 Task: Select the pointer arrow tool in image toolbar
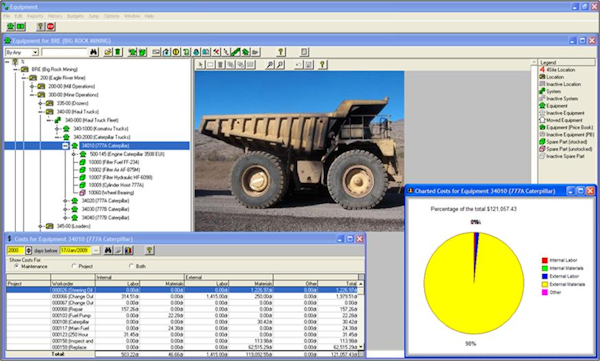[x=201, y=65]
